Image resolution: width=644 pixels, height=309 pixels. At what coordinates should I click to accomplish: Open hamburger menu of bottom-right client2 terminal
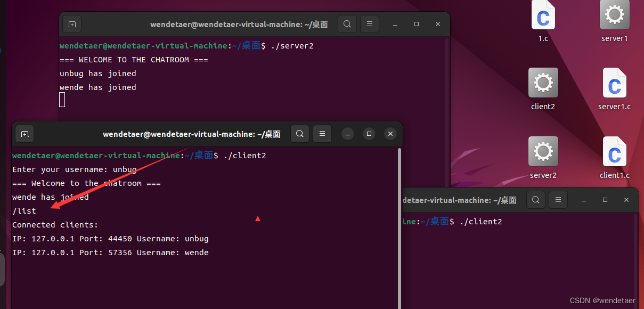pyautogui.click(x=558, y=200)
